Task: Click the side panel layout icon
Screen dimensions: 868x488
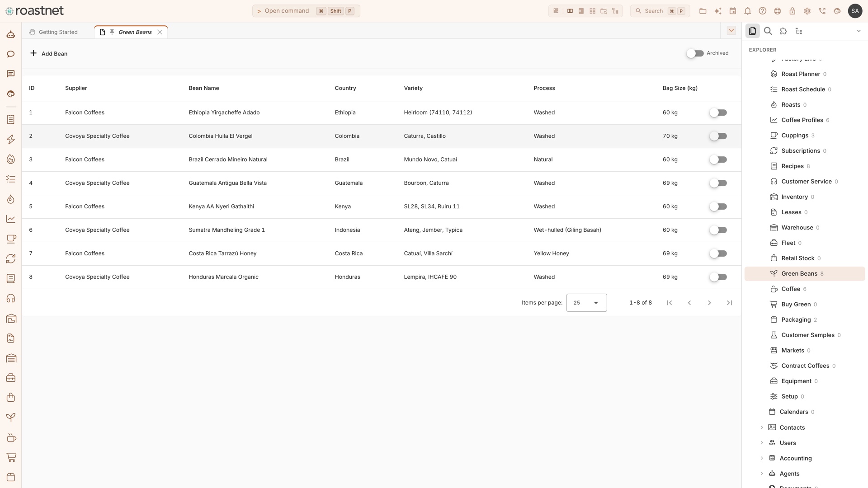Action: [x=581, y=11]
